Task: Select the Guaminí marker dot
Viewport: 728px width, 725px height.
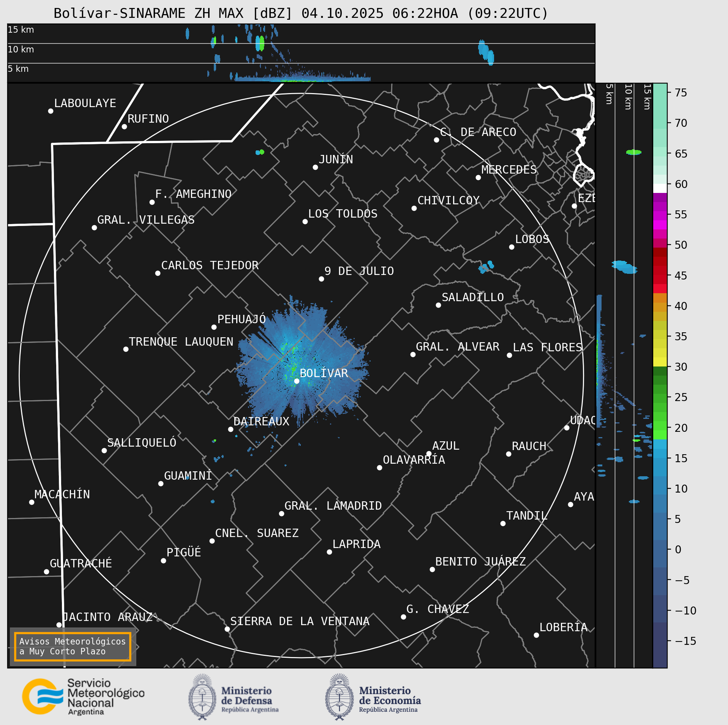Action: coord(161,483)
